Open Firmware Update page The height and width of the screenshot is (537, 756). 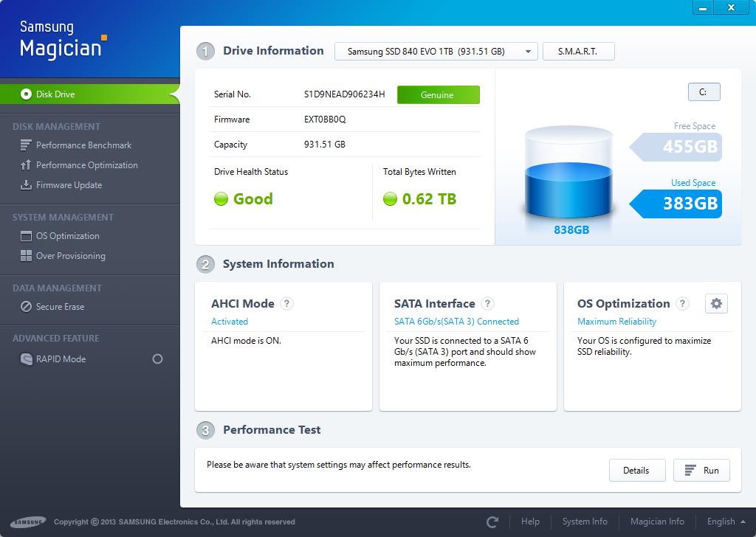coord(69,185)
